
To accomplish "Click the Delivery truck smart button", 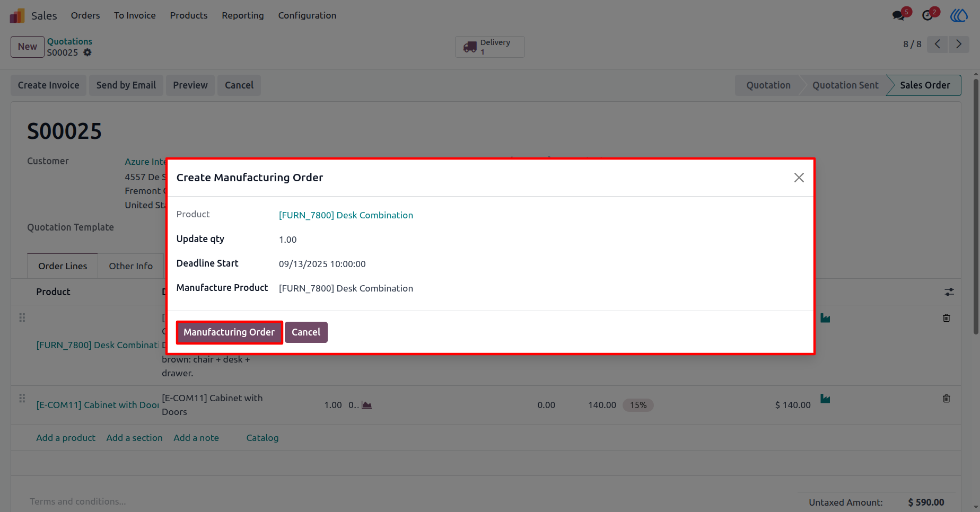I will 489,47.
